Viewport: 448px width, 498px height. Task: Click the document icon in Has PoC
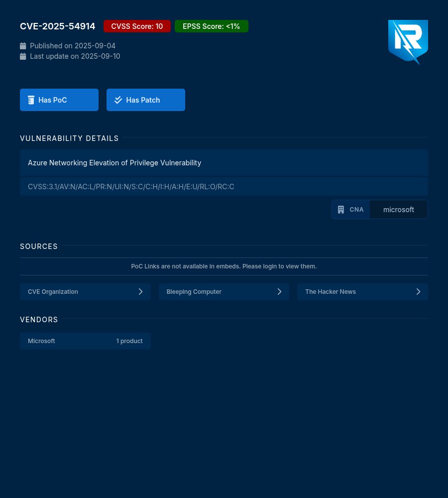click(x=31, y=100)
